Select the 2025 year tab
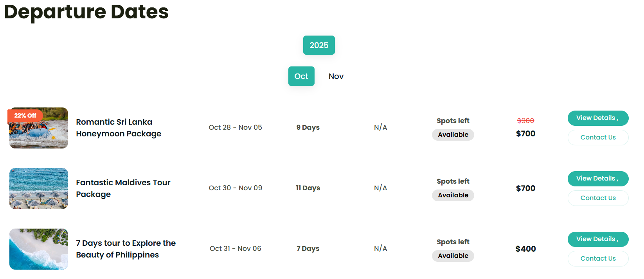The width and height of the screenshot is (644, 279). coord(319,45)
